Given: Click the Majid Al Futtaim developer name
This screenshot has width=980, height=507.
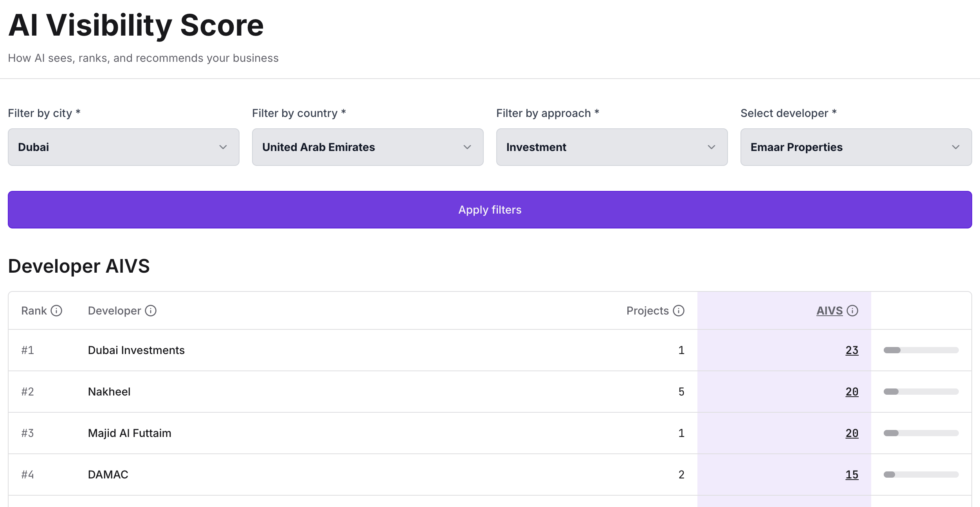Looking at the screenshot, I should [x=130, y=433].
